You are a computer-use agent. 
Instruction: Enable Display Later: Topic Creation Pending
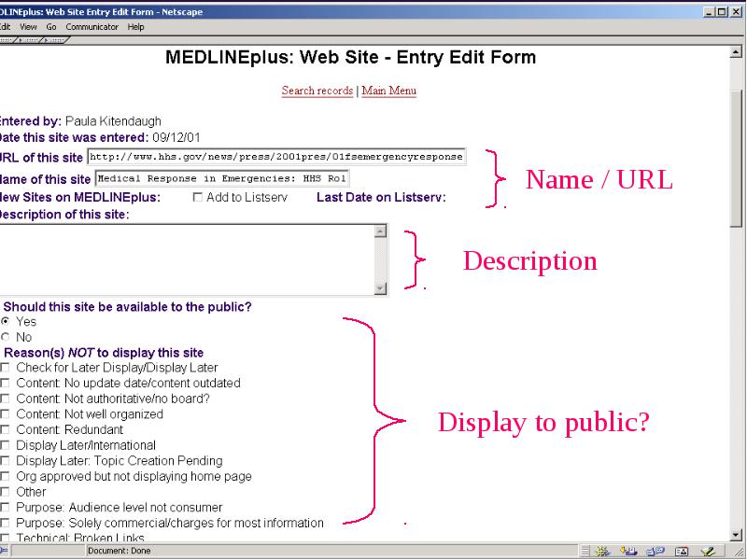pos(5,461)
